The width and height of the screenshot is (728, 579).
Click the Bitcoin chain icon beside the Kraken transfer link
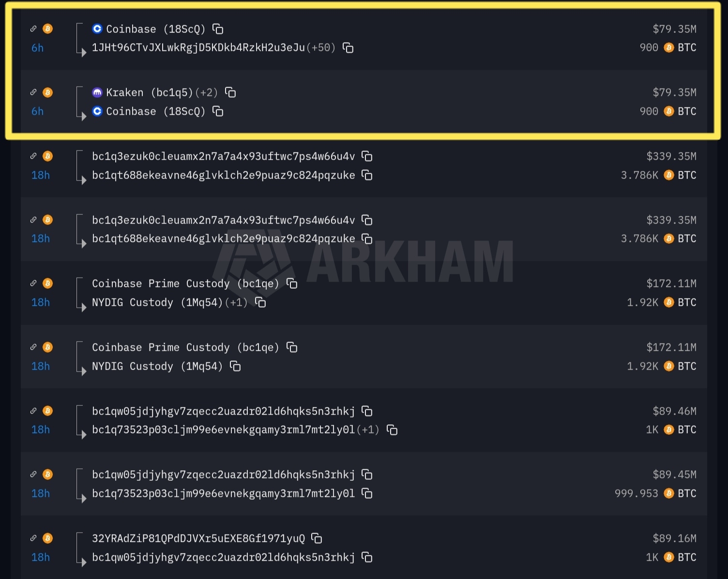click(47, 92)
